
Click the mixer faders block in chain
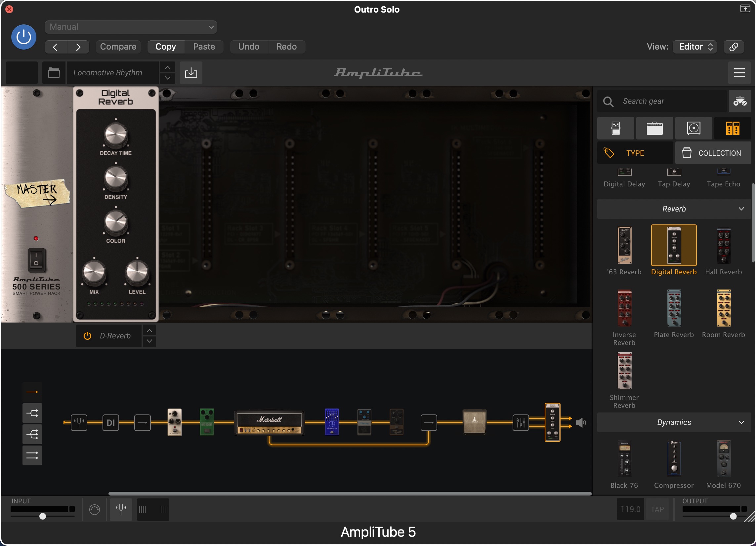(x=521, y=423)
